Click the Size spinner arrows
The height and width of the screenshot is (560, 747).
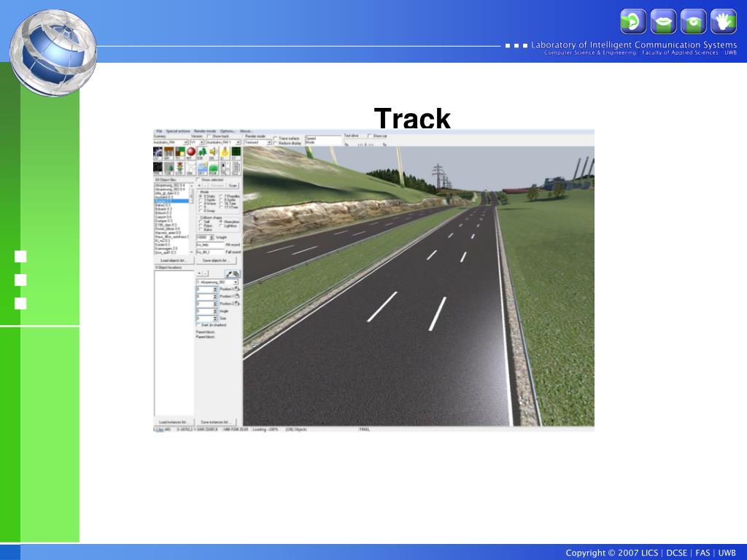point(215,318)
